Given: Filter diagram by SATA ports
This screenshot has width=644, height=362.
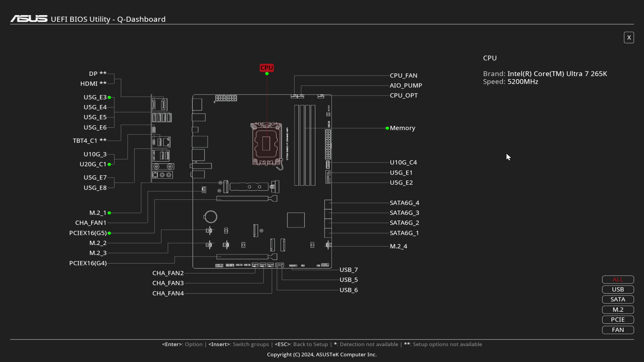Looking at the screenshot, I should tap(618, 300).
